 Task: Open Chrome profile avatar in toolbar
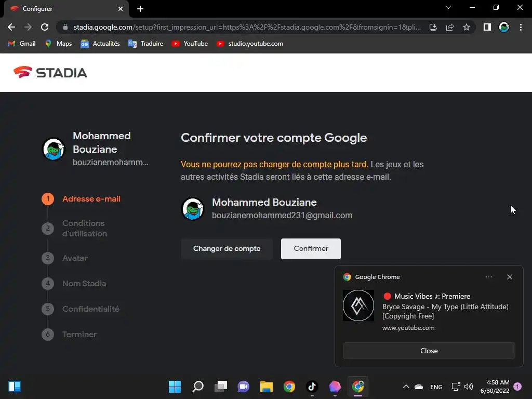click(x=504, y=27)
